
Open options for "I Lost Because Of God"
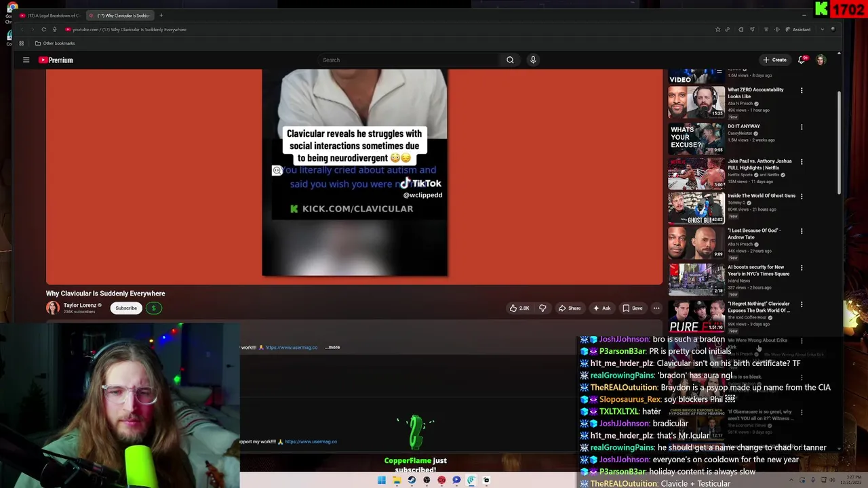pos(802,231)
